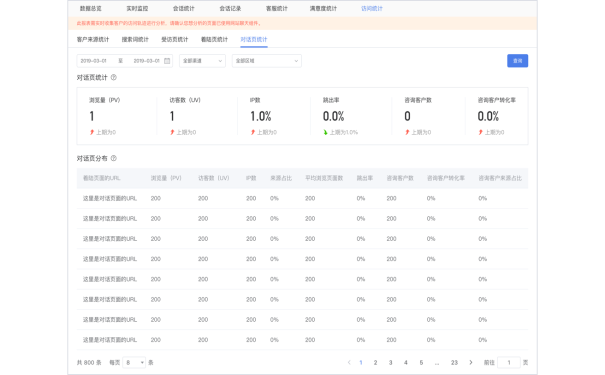The height and width of the screenshot is (375, 605).
Task: Switch to 着陆页统计 sub-tab
Action: pos(215,39)
